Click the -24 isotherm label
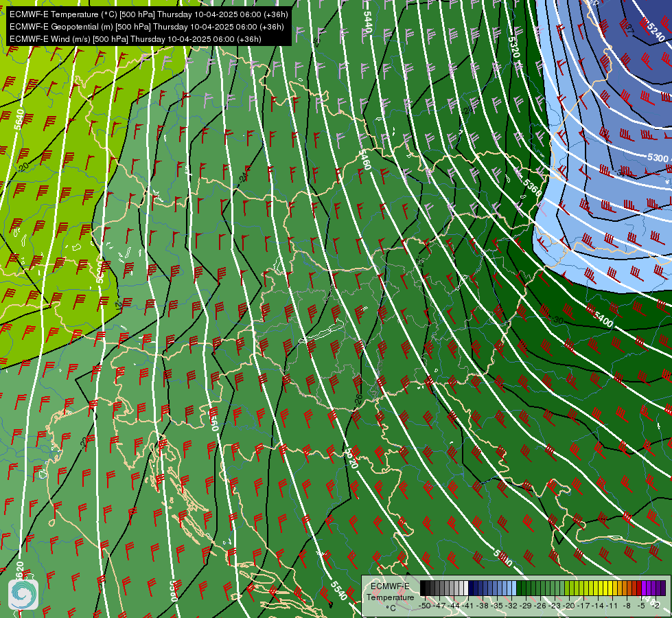Viewport: 672px width, 618px height. (244, 176)
